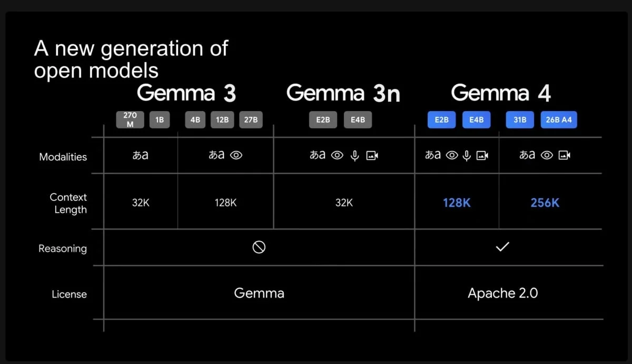Click the Apache 2.0 license text
The width and height of the screenshot is (632, 364).
click(x=502, y=293)
